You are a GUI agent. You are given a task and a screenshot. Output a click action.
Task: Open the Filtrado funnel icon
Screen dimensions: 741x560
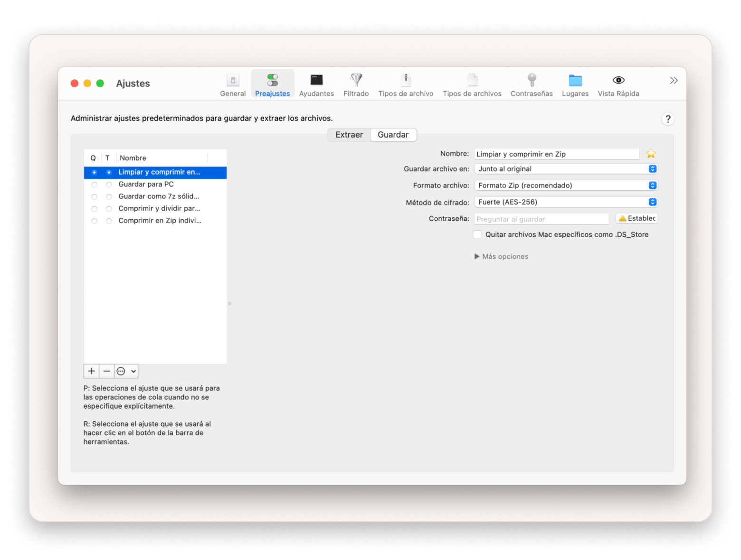pos(356,81)
